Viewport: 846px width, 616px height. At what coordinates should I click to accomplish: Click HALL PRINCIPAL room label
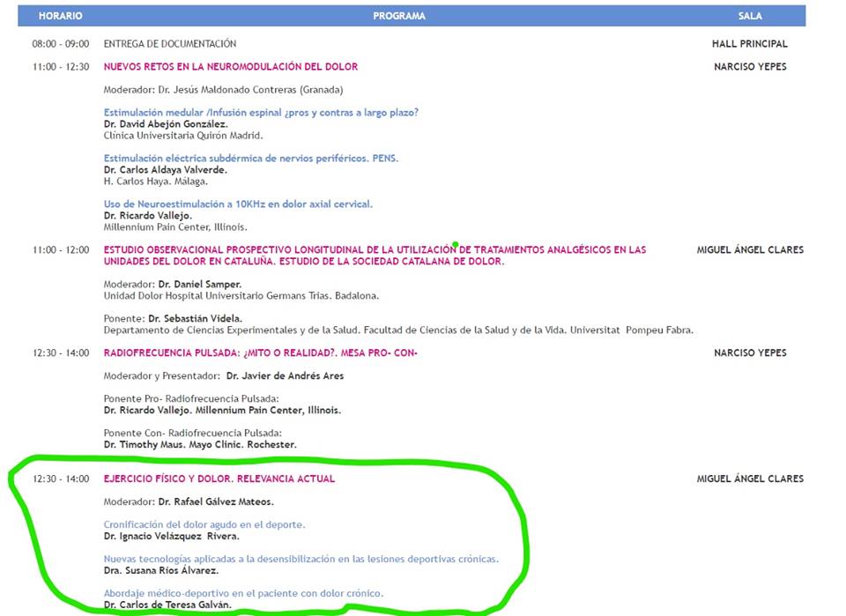coord(750,44)
